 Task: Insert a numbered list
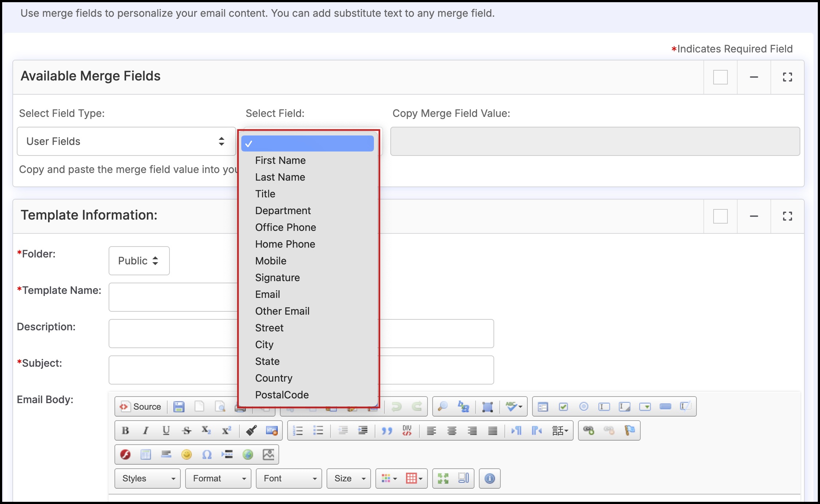(298, 430)
